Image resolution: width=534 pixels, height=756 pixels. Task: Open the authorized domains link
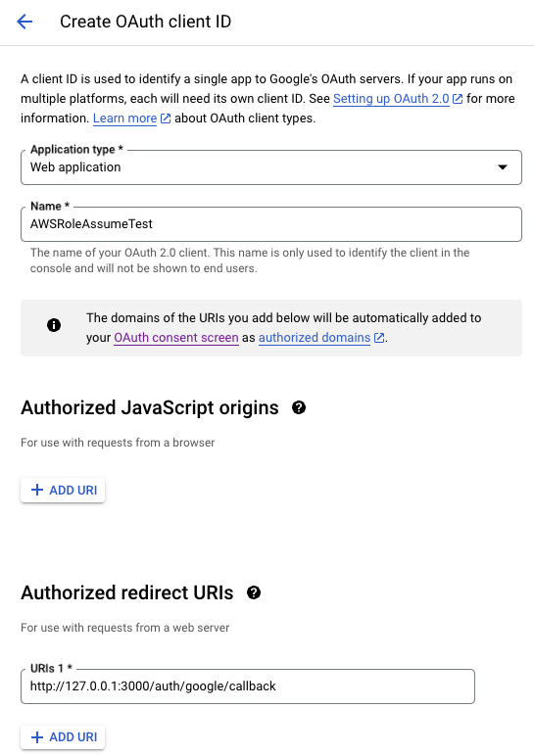click(x=315, y=338)
